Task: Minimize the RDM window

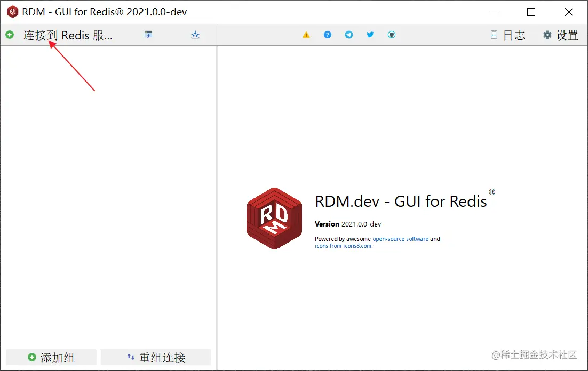Action: click(x=494, y=12)
